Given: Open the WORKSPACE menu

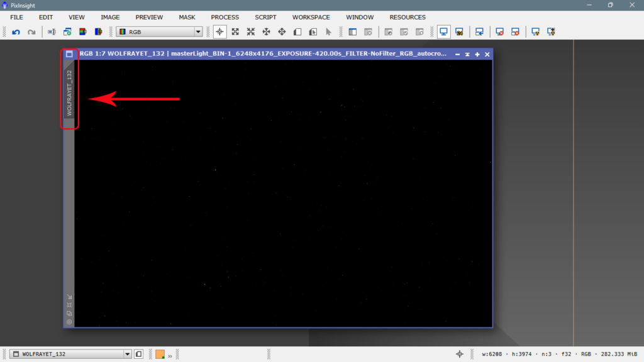Looking at the screenshot, I should [311, 17].
